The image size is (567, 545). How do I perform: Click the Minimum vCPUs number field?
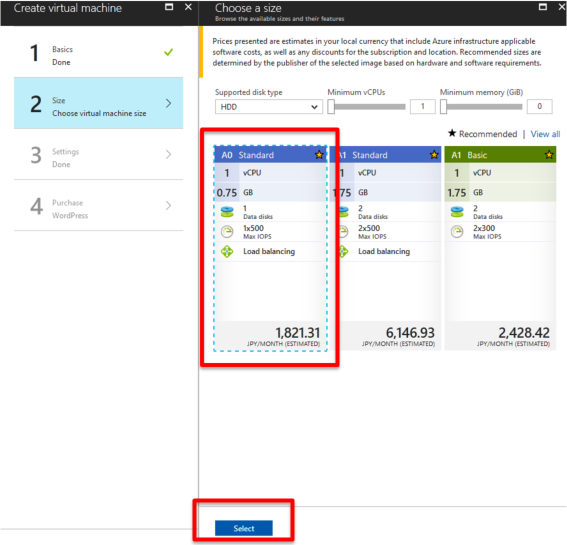click(422, 107)
